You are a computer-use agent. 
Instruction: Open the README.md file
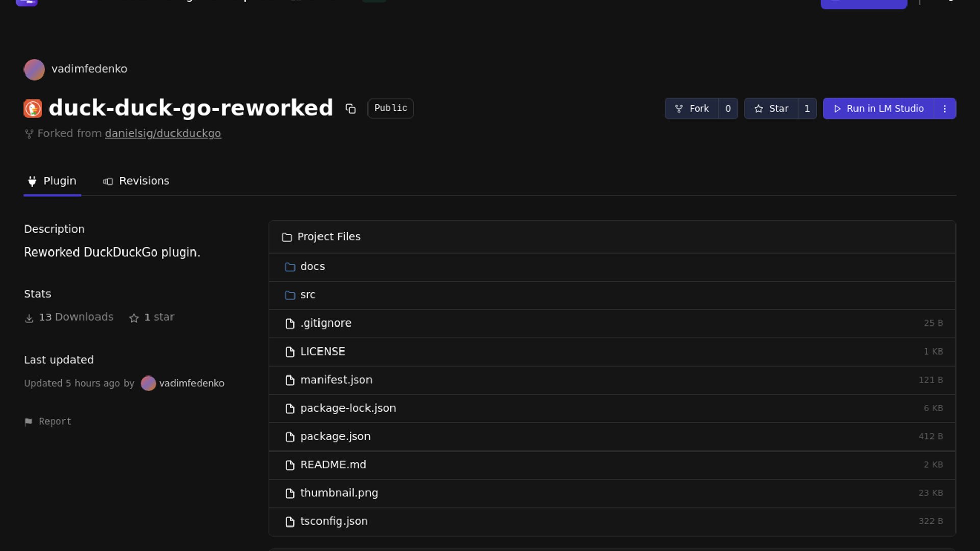(x=333, y=465)
